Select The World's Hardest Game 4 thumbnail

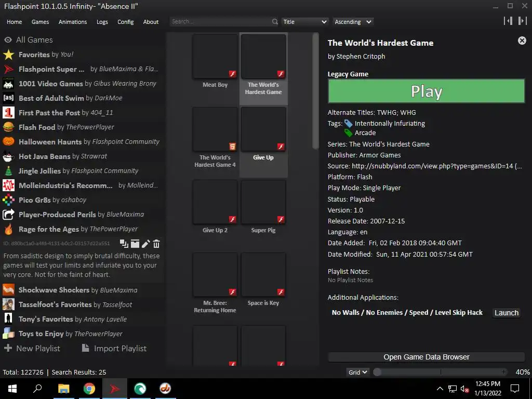215,129
